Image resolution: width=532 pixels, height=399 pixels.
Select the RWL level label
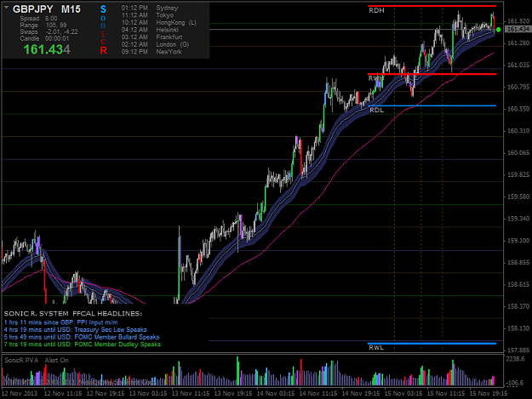376,347
